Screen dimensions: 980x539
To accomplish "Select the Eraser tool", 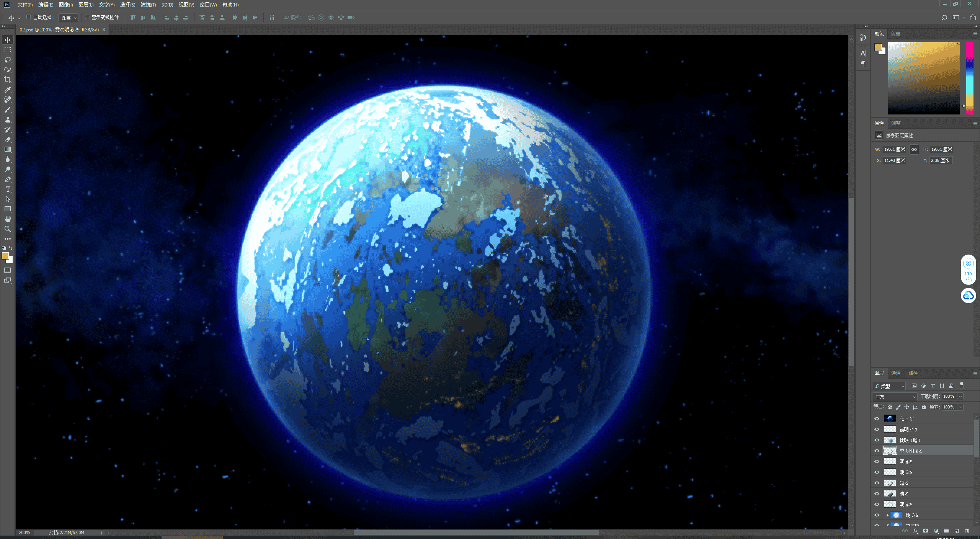I will coord(8,139).
